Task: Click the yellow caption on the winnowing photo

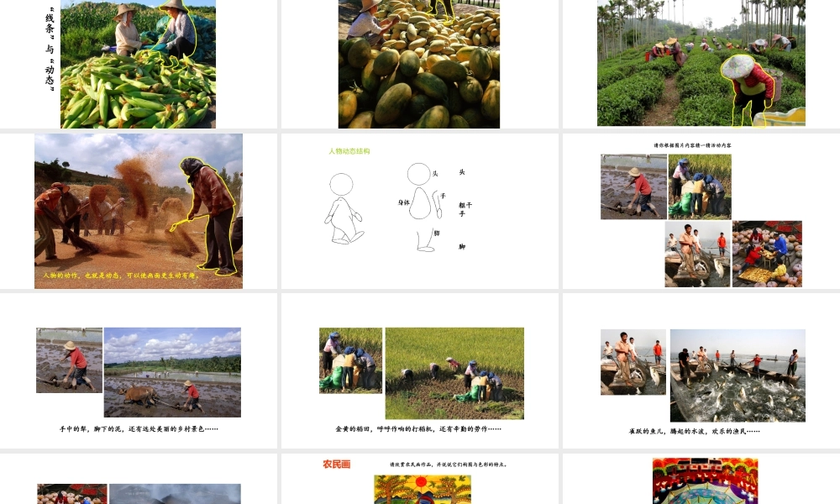Action: tap(121, 276)
